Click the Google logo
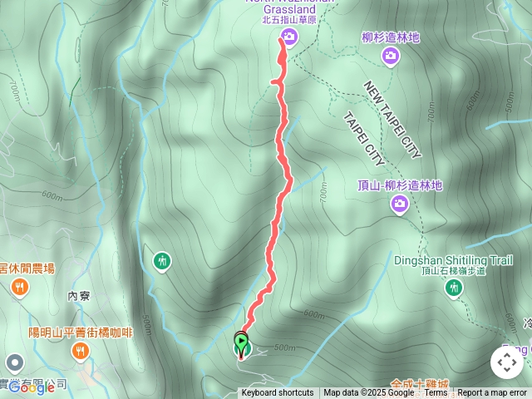 [x=32, y=387]
